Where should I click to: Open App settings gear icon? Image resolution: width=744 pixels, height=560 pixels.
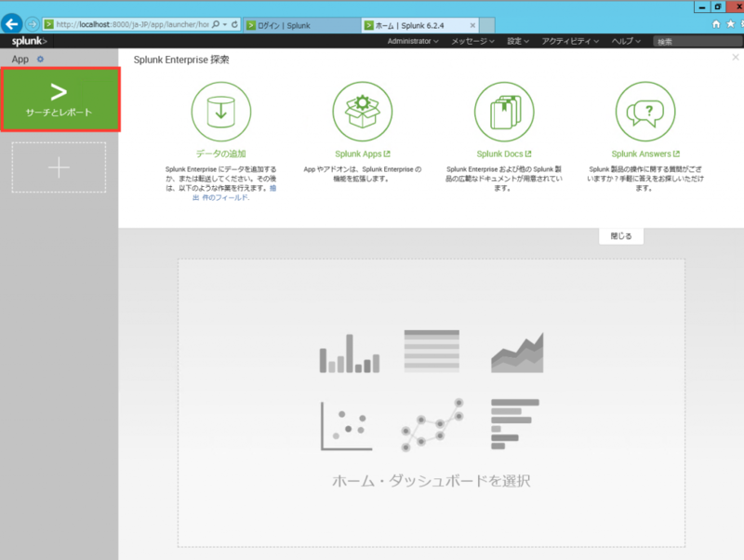(40, 60)
